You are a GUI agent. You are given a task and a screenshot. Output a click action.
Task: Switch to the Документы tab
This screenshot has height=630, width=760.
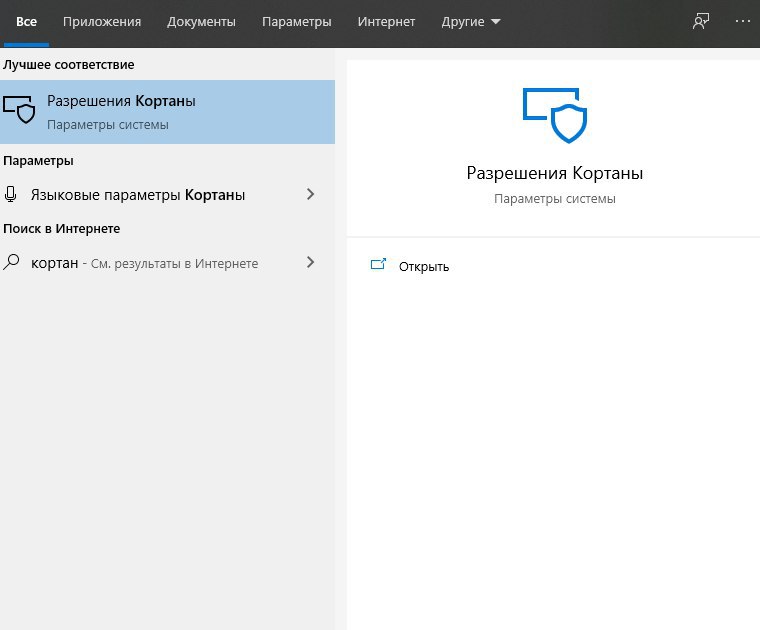click(201, 22)
